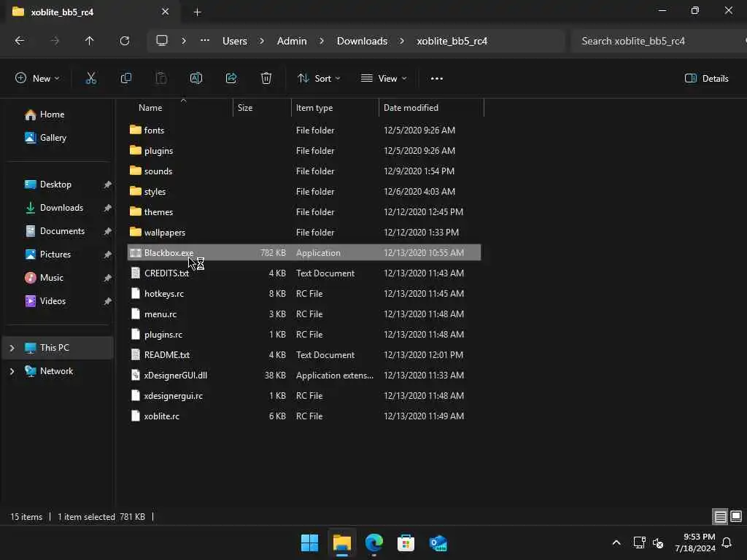747x560 pixels.
Task: Open the New dropdown menu
Action: click(x=37, y=79)
